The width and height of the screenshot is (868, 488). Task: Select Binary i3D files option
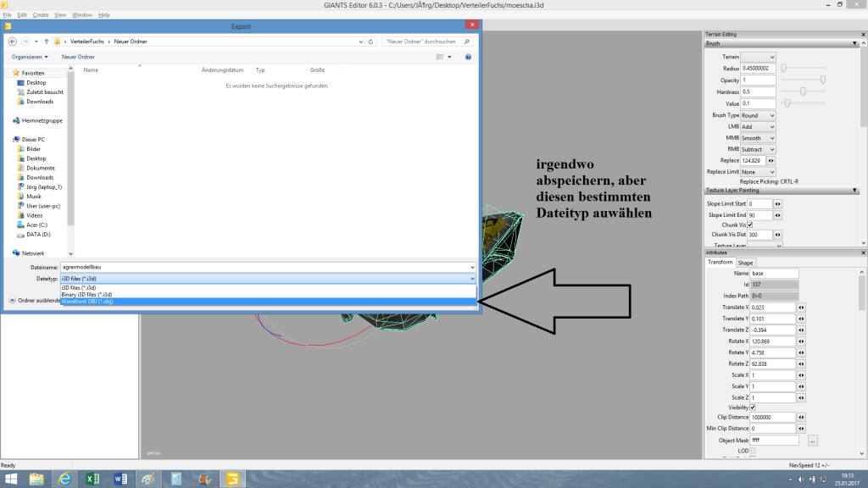pos(268,294)
